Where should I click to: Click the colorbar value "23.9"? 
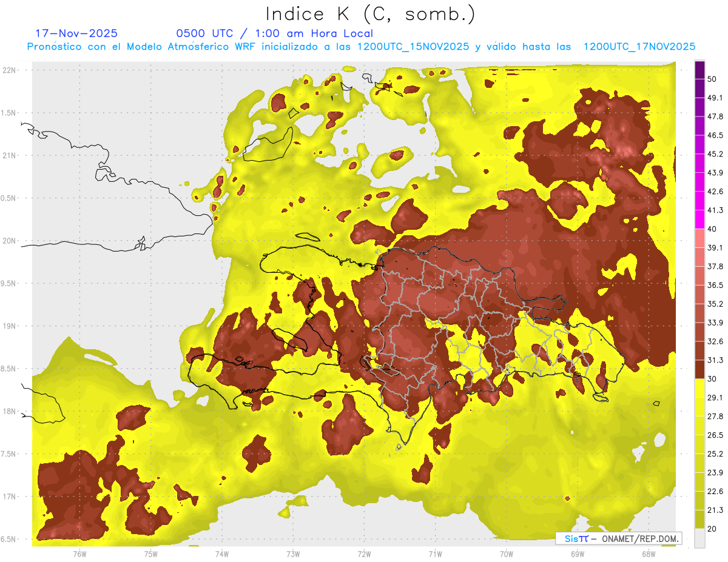[715, 473]
